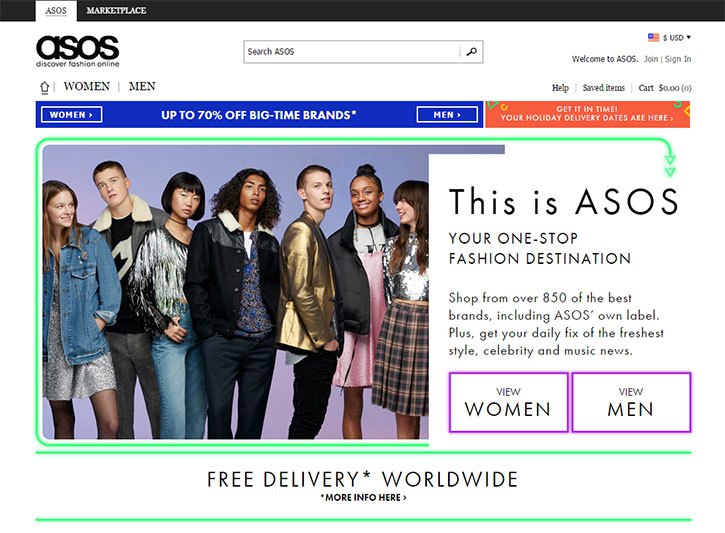Click WOMEN button in blue sale banner

(72, 115)
